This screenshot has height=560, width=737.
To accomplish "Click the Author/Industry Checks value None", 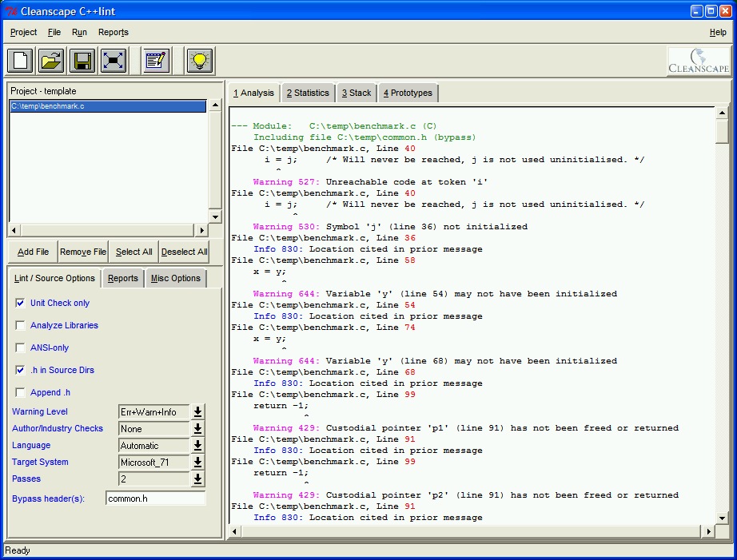I will click(x=154, y=428).
